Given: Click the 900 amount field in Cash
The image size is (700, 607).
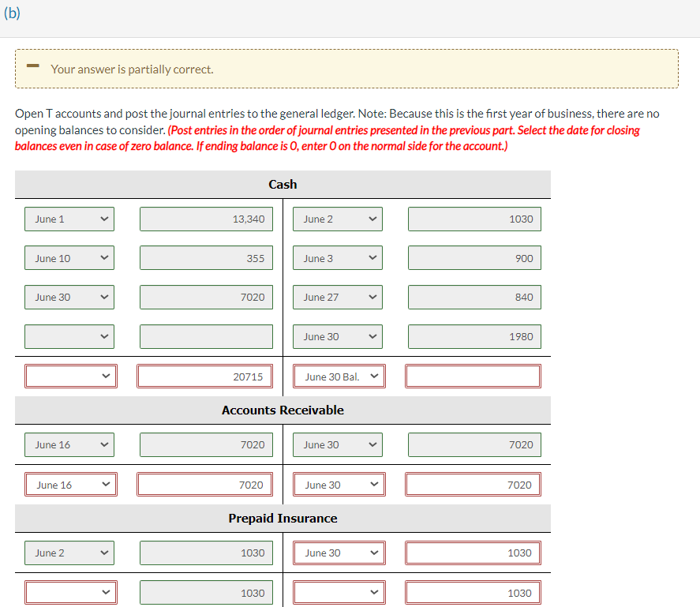Looking at the screenshot, I should point(474,257).
